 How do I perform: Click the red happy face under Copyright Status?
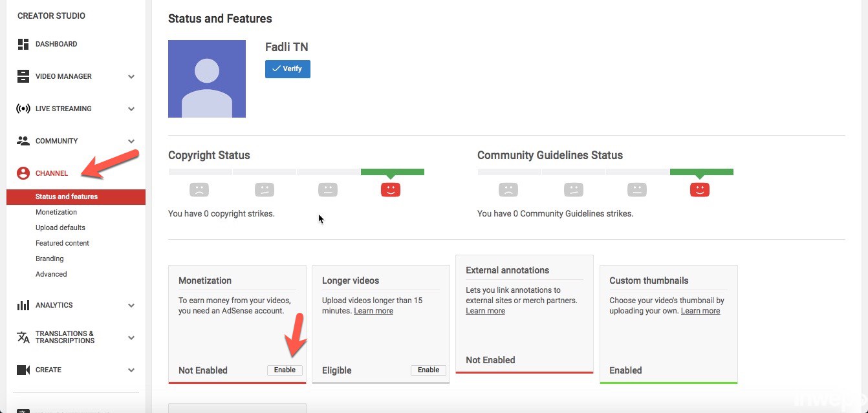[391, 190]
